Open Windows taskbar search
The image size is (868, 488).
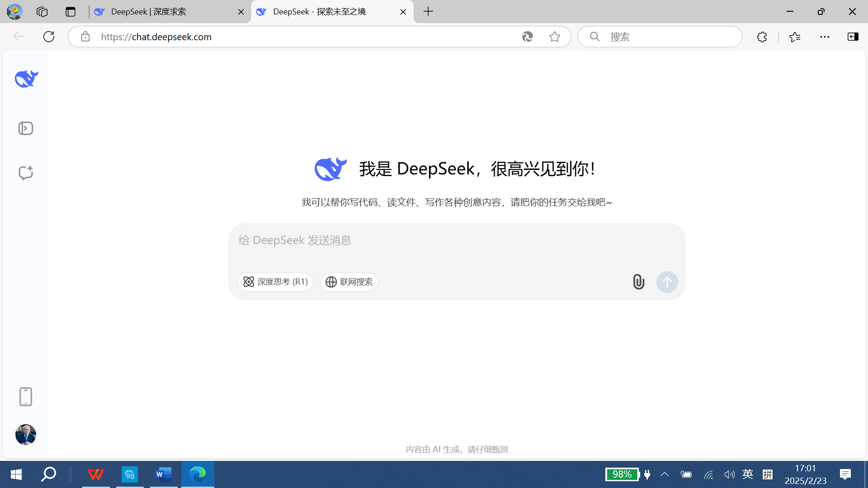[x=48, y=474]
